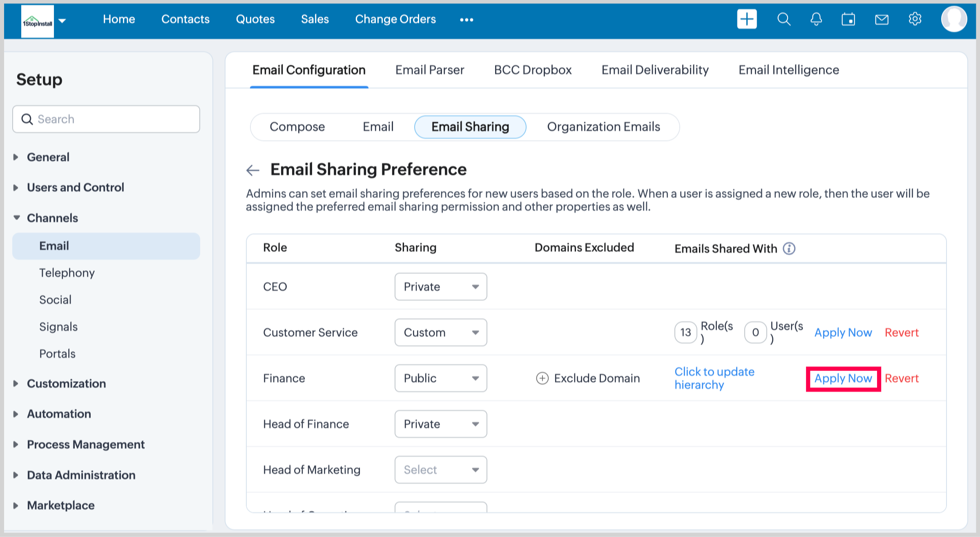Viewport: 980px width, 537px height.
Task: Open the mail envelope icon
Action: tap(881, 19)
